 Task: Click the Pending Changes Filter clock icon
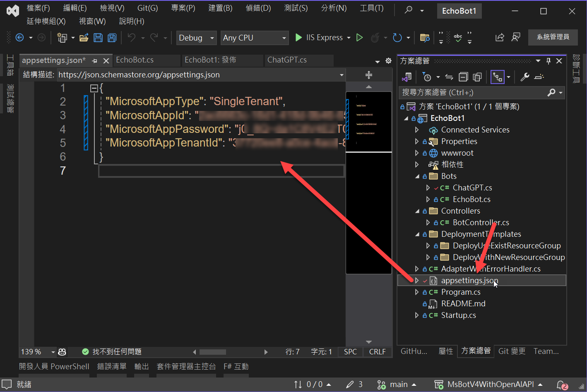tap(427, 77)
